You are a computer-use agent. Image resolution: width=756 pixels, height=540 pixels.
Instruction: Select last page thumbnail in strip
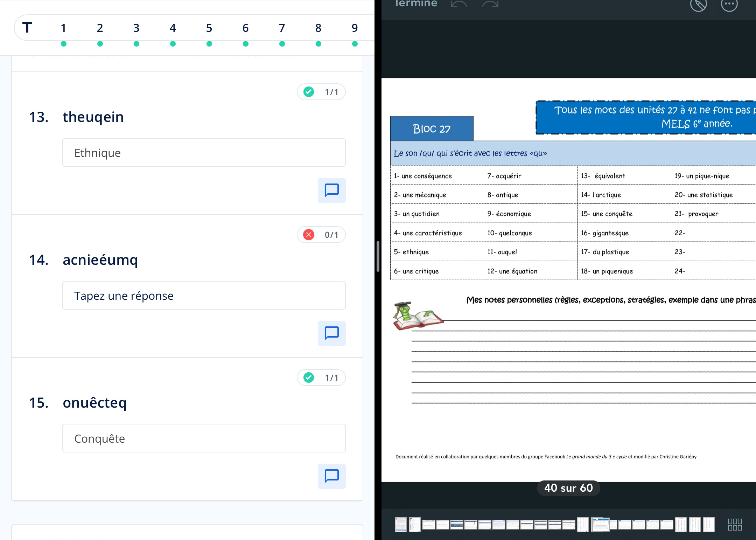tap(708, 525)
